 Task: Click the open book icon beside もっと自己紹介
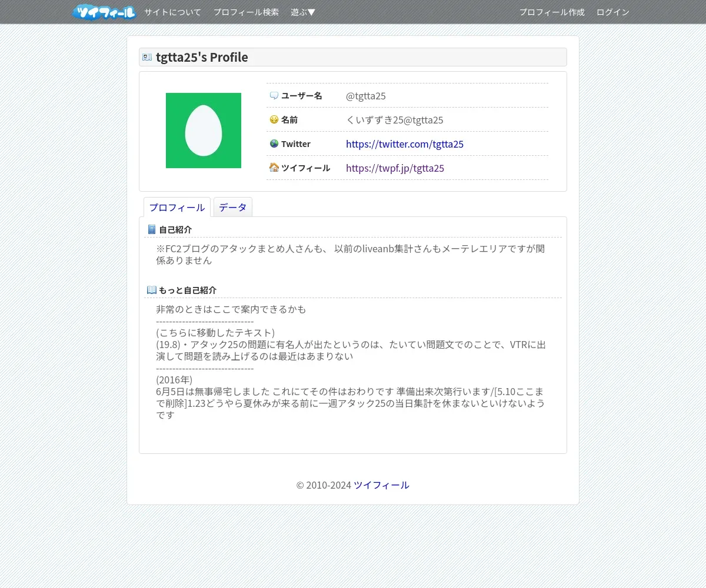[x=152, y=290]
